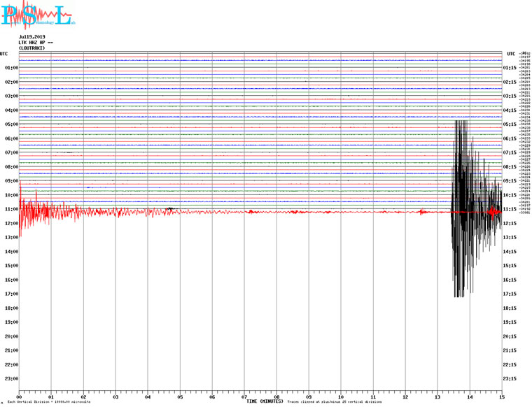This screenshot has width=532, height=407.
Task: Click the Traces clipped footer note
Action: [334, 402]
